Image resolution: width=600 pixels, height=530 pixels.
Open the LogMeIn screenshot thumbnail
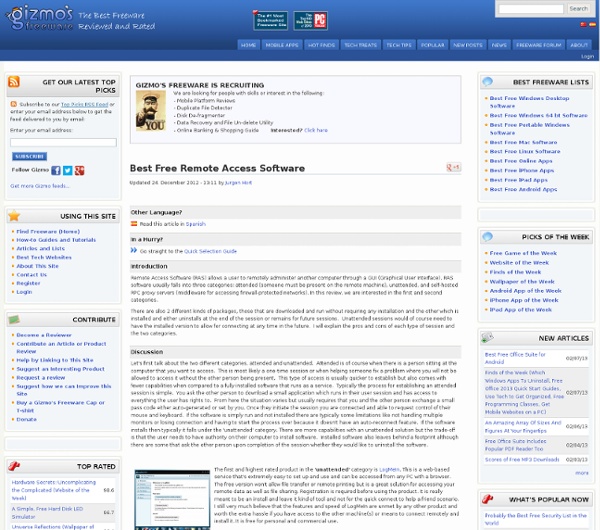172,499
